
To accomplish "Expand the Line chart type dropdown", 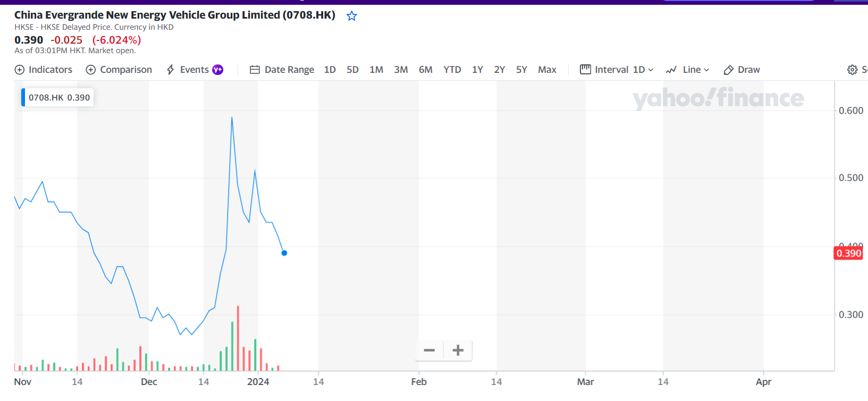I will pyautogui.click(x=688, y=70).
